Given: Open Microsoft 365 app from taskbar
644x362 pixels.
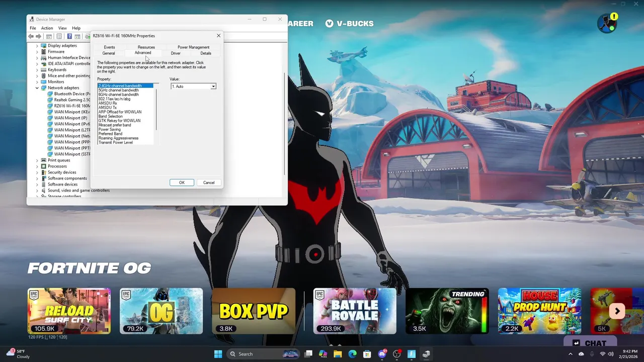Looking at the screenshot, I should pos(323,354).
